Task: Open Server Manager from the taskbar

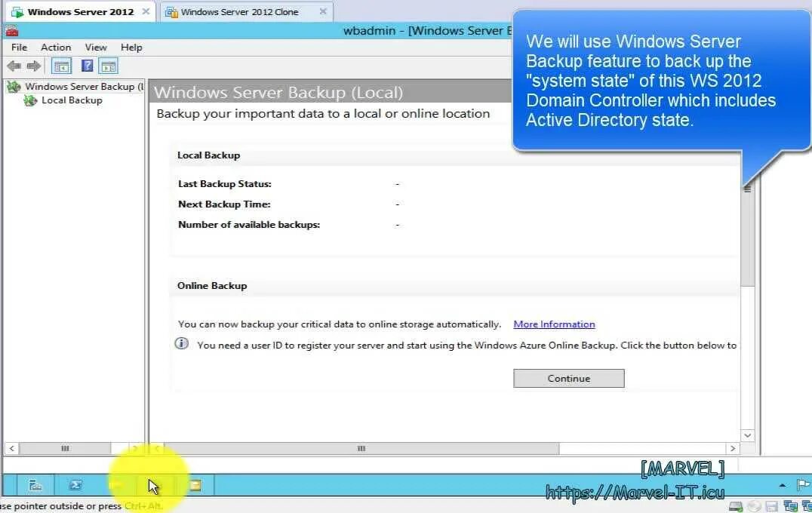Action: pyautogui.click(x=35, y=486)
